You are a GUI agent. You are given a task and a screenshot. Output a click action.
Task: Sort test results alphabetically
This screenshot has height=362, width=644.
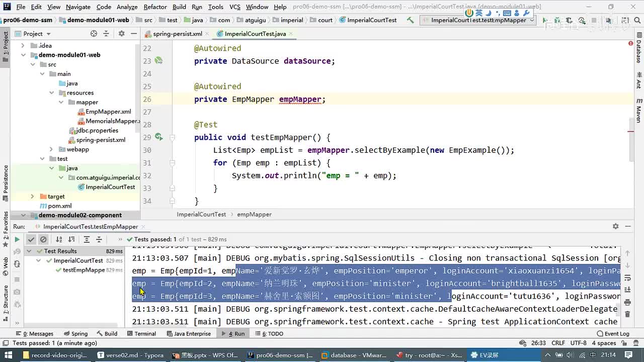[59, 240]
